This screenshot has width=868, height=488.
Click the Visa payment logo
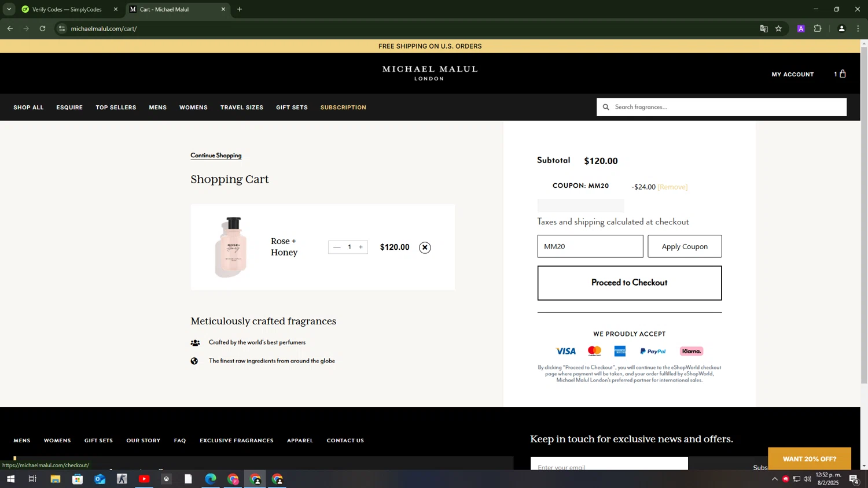[565, 351]
